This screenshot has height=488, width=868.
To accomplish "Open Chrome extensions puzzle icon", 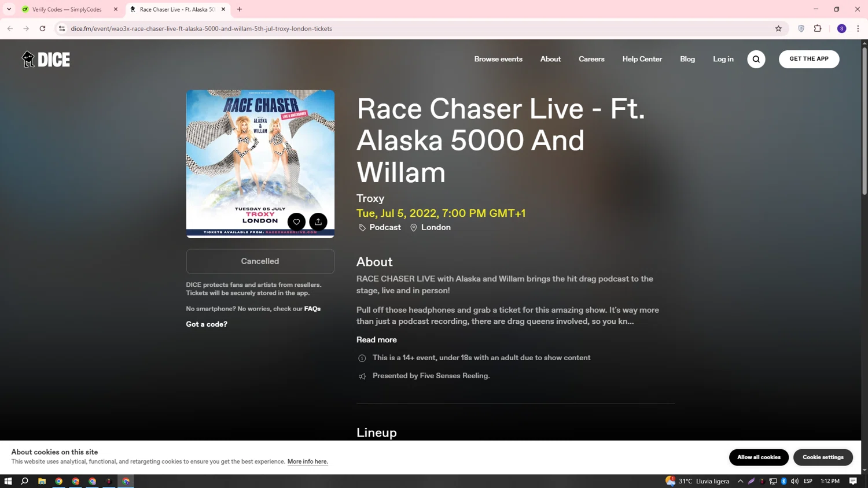I will 818,28.
